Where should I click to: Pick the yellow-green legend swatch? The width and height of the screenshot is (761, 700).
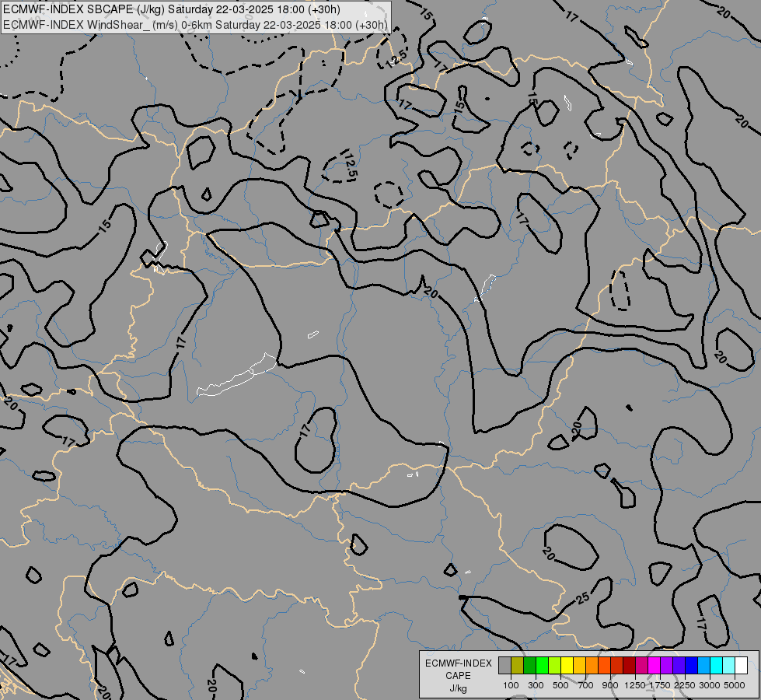coord(555,666)
